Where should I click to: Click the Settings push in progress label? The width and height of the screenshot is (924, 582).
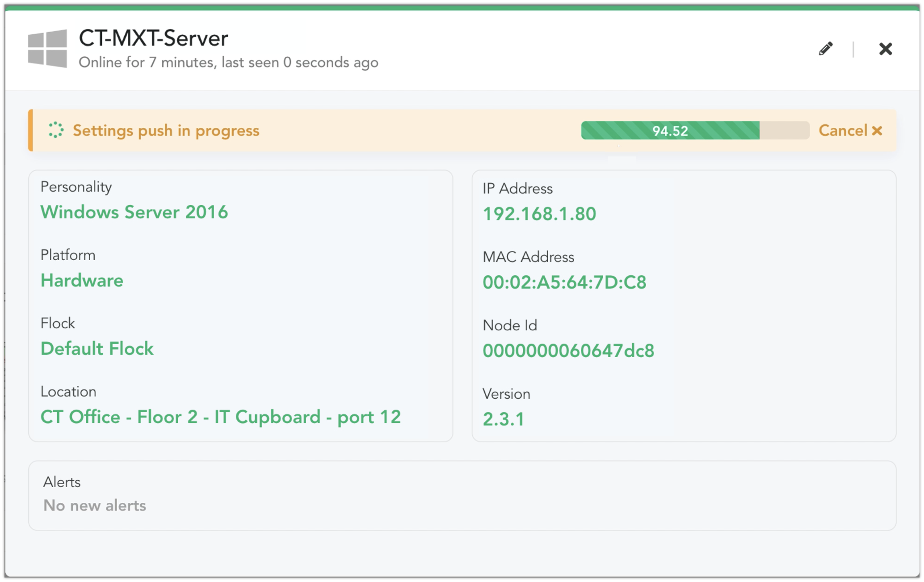[x=166, y=131]
